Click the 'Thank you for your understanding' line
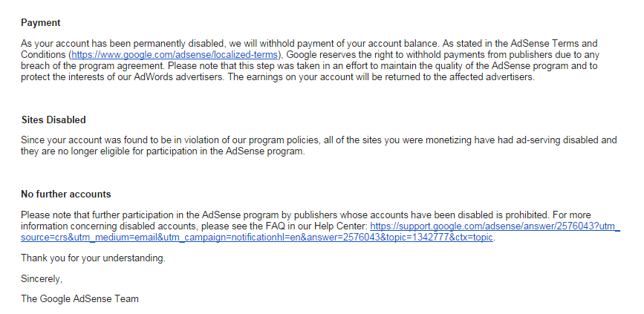The image size is (644, 314). click(94, 258)
